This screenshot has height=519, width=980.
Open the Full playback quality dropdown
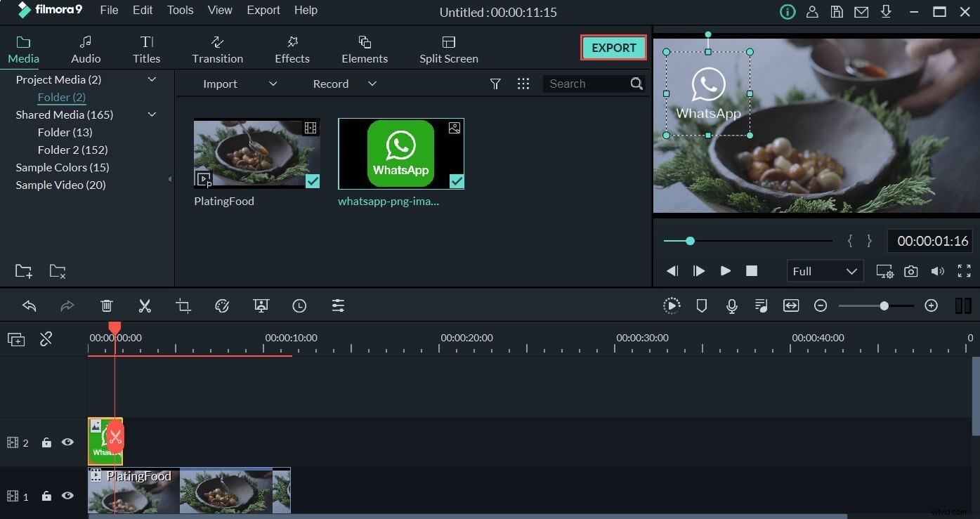tap(825, 271)
